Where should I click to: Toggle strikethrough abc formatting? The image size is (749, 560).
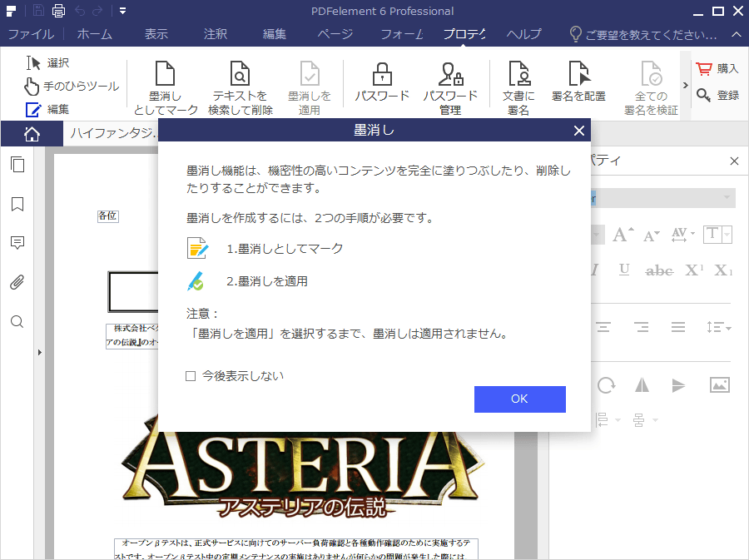coord(659,270)
